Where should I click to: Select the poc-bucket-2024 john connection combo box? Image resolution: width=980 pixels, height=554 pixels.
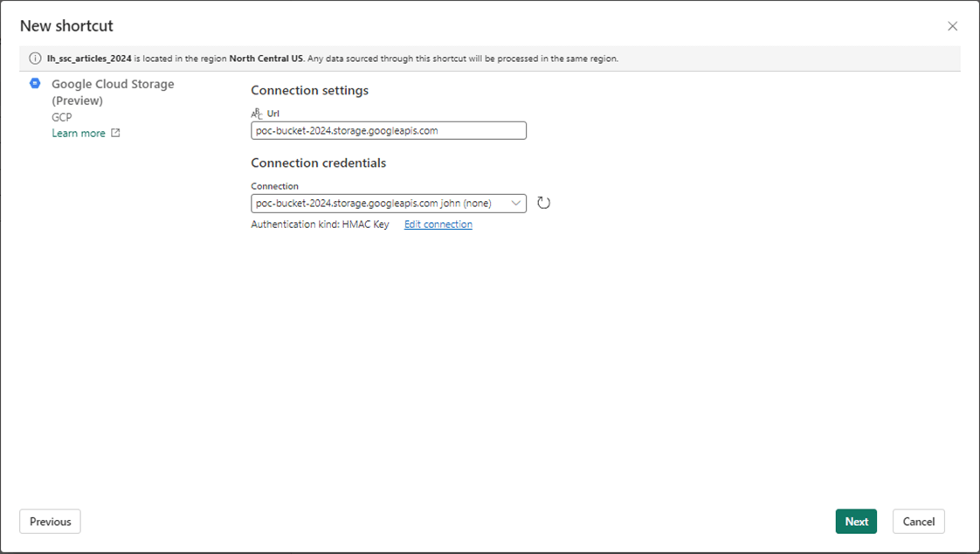click(376, 203)
